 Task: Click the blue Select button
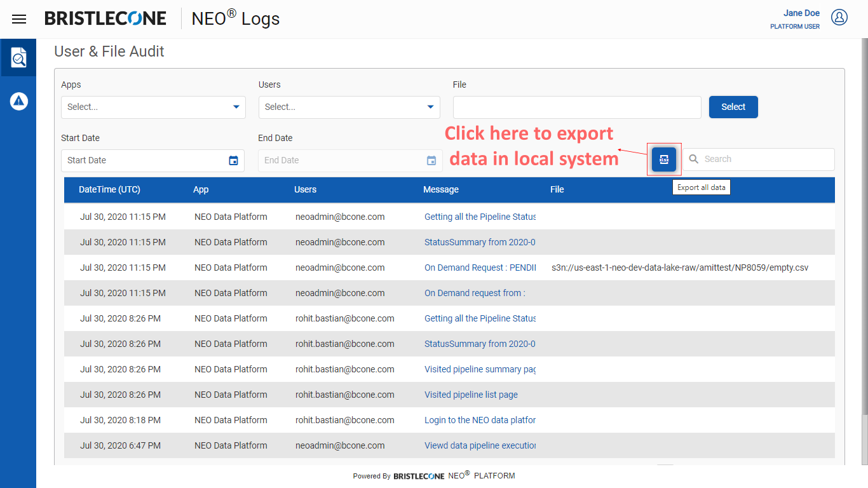pos(733,107)
